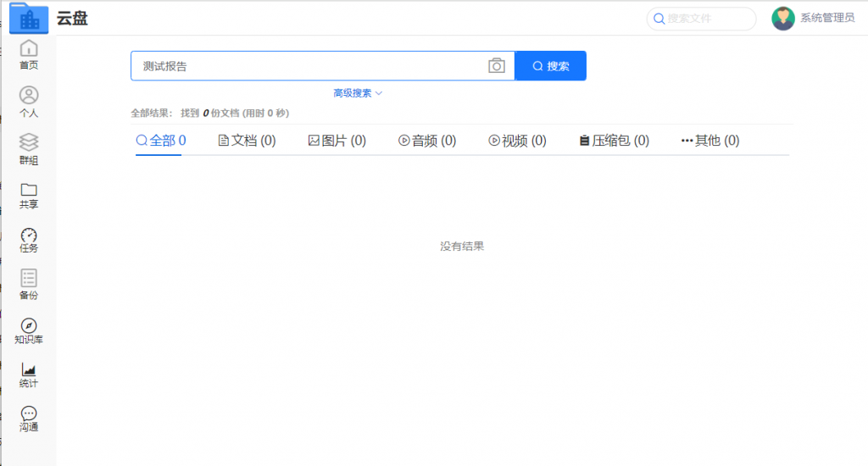Open the 知识库 knowledge base compass icon

29,326
